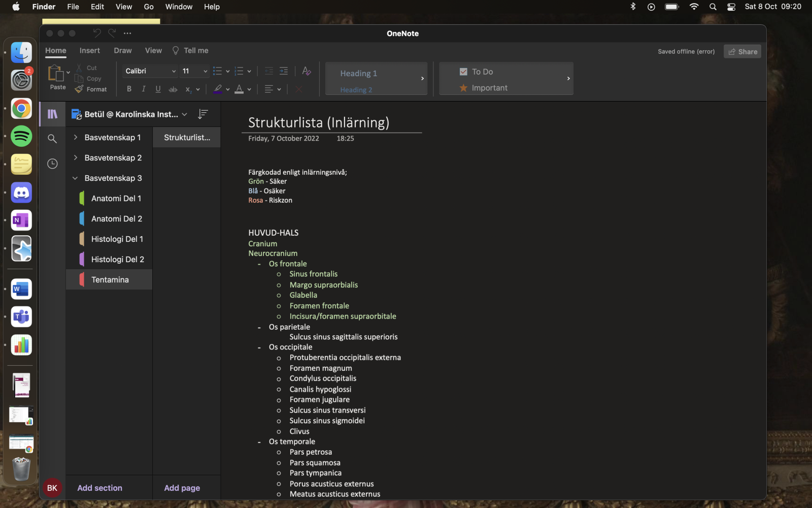812x508 pixels.
Task: Click the Paste clipboard icon
Action: click(x=56, y=74)
